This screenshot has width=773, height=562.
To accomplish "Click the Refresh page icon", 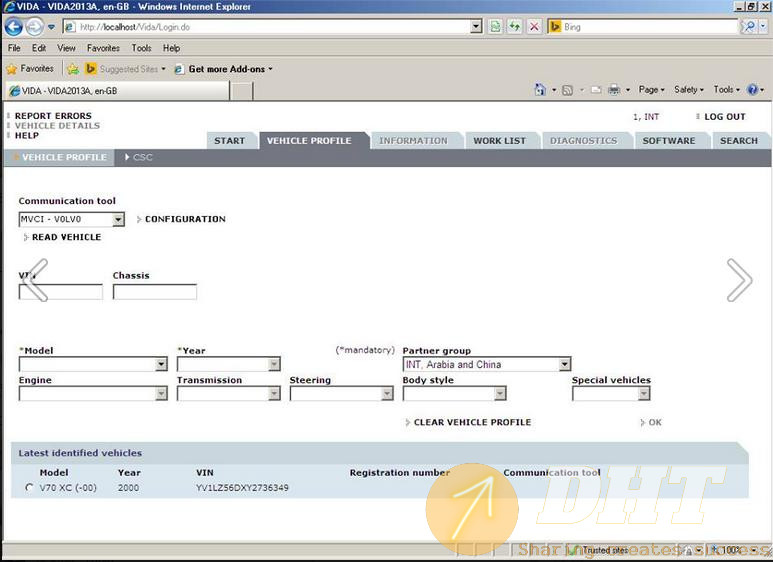I will coord(515,27).
